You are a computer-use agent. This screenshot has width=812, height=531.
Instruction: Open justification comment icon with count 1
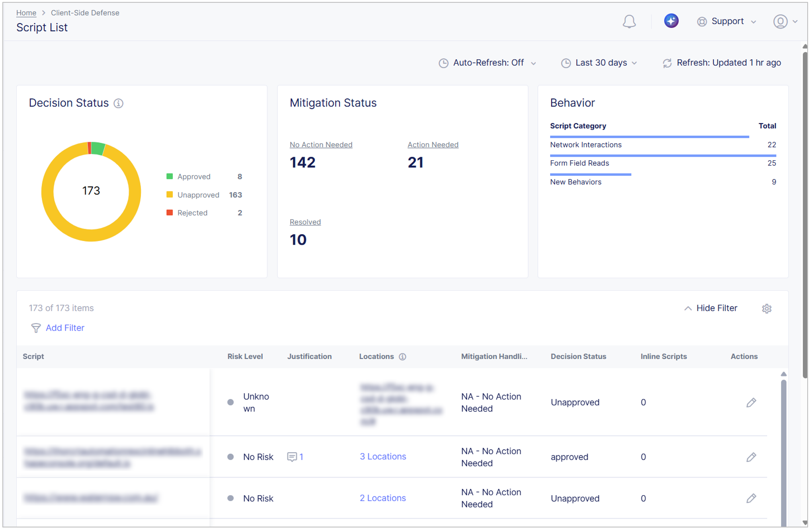coord(292,457)
